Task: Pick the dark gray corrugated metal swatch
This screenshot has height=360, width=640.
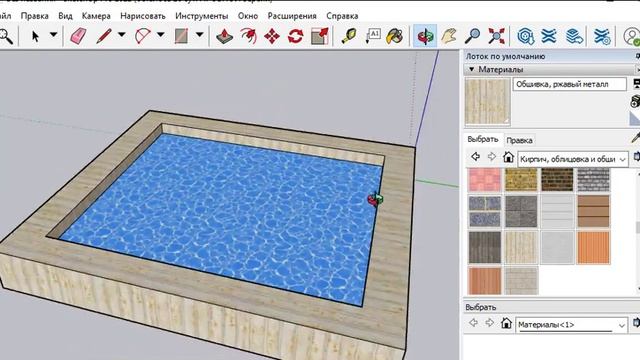Action: click(484, 247)
